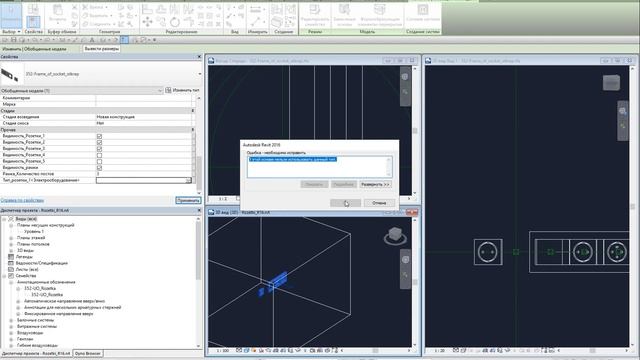The height and width of the screenshot is (360, 640).
Task: Click the Create System ribbon icon
Action: (423, 10)
